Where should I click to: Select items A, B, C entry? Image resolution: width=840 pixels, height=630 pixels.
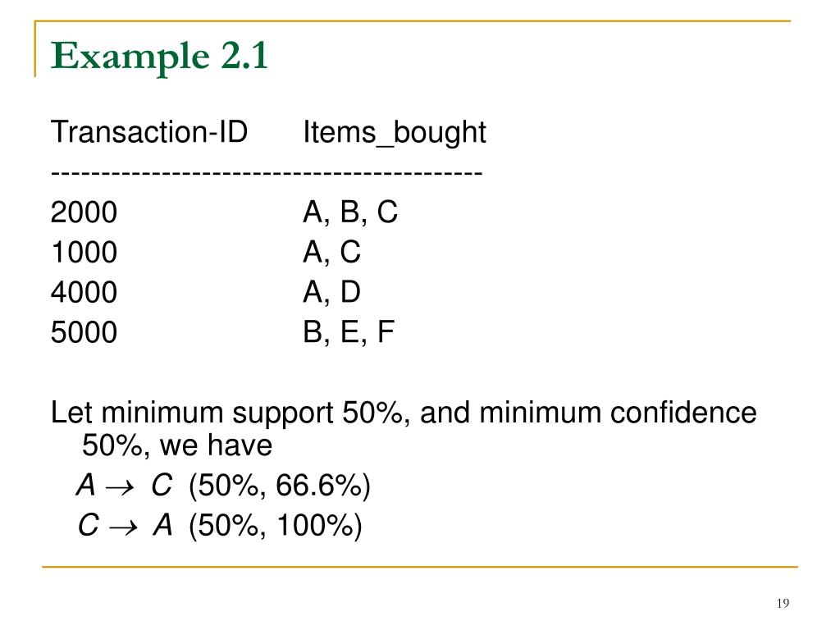tap(350, 212)
